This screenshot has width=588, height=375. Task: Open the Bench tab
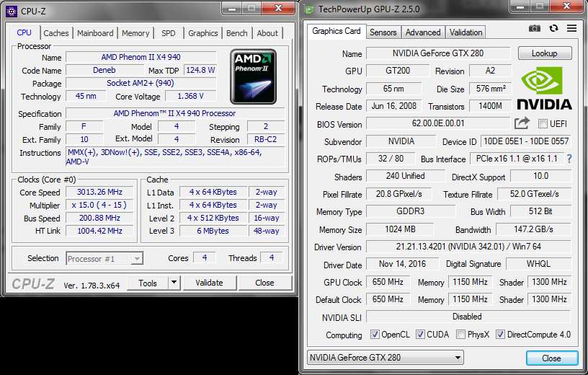(x=236, y=33)
